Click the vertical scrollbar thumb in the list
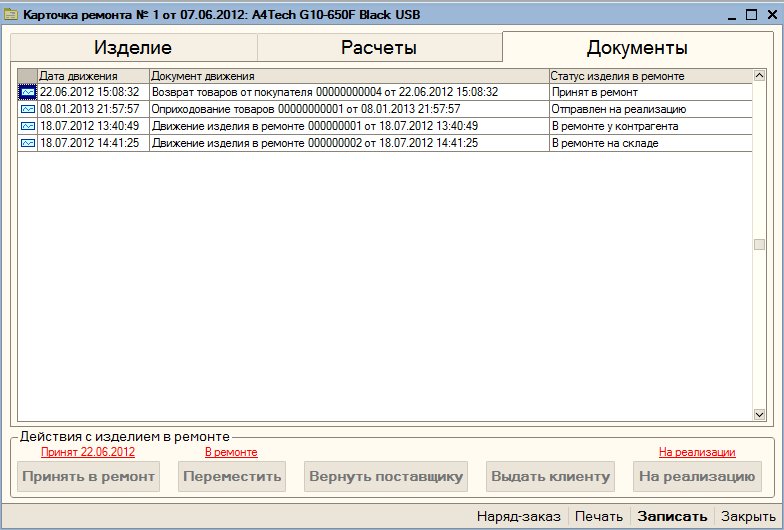Viewport: 784px width, 530px height. (759, 245)
